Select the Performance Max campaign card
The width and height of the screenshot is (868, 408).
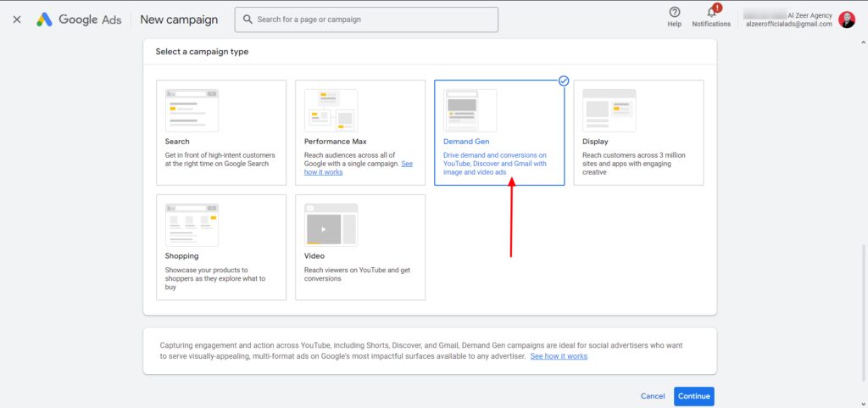[360, 133]
